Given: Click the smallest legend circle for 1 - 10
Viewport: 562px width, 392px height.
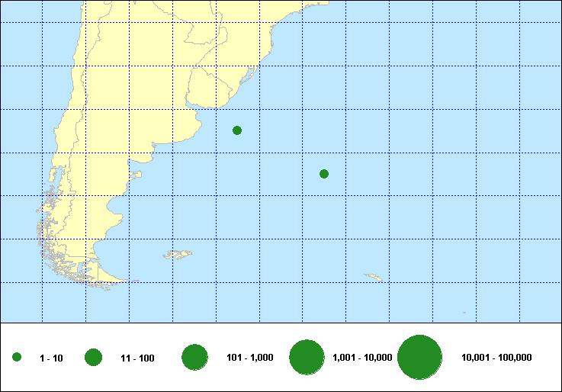Looking at the screenshot, I should tap(17, 358).
